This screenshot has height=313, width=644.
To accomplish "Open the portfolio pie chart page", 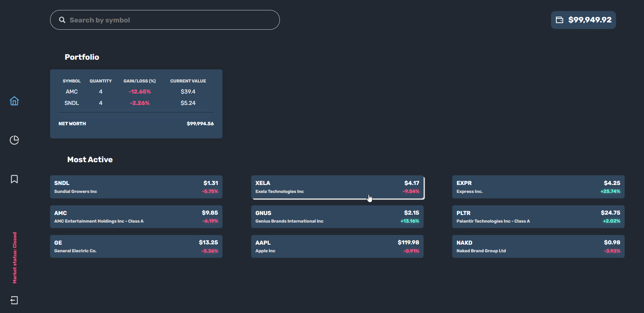I will pos(14,140).
